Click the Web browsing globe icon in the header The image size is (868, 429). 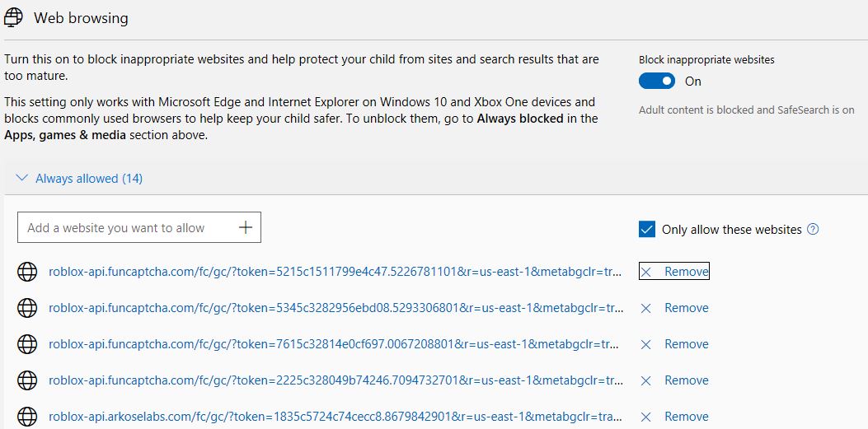[13, 17]
